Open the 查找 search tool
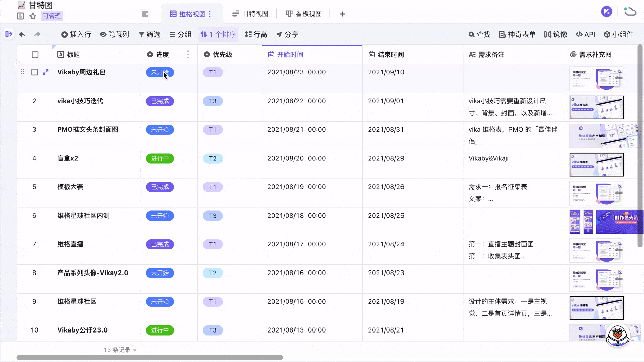 point(479,34)
